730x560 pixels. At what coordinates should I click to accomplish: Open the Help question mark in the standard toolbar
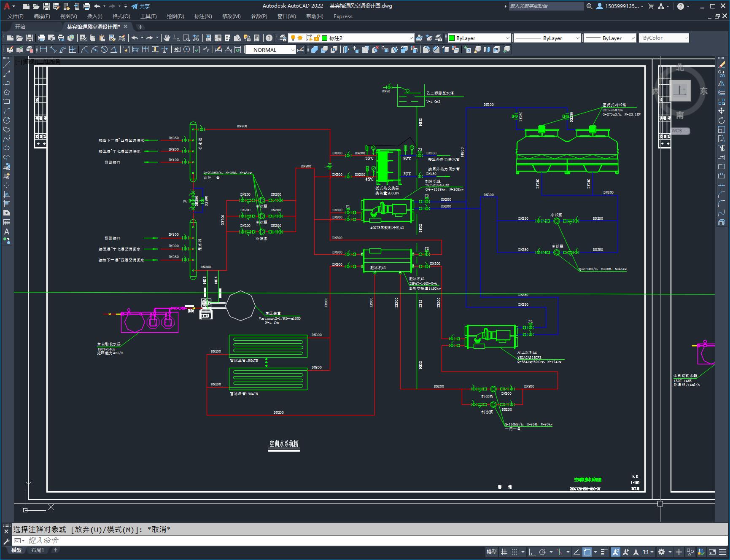point(269,38)
